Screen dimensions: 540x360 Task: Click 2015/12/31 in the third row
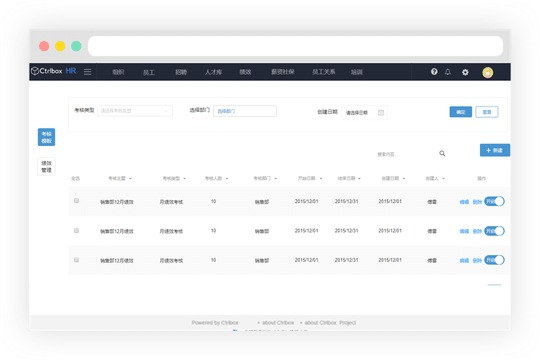tap(346, 260)
